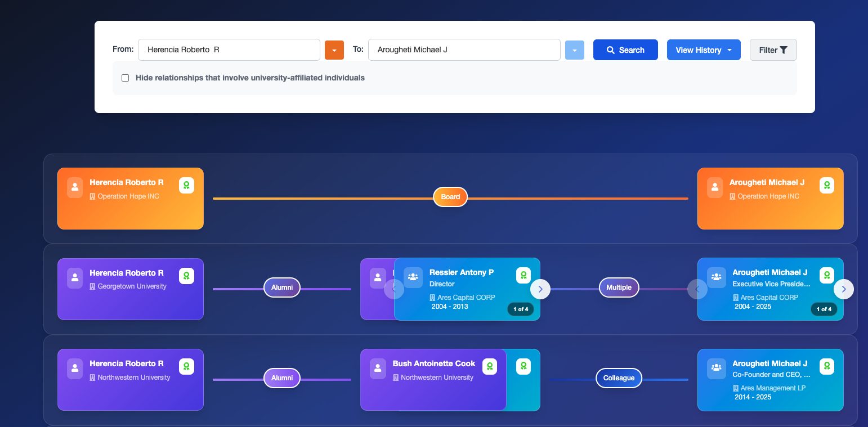Go to previous entry on Ressler Antony P card
This screenshot has width=868, height=427.
(394, 289)
